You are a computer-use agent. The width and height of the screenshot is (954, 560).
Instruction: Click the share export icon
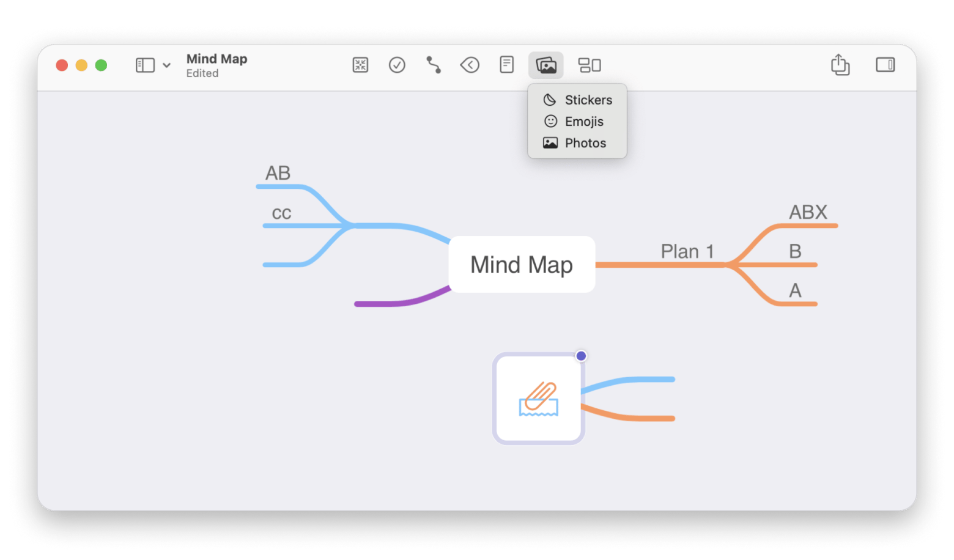pos(840,64)
